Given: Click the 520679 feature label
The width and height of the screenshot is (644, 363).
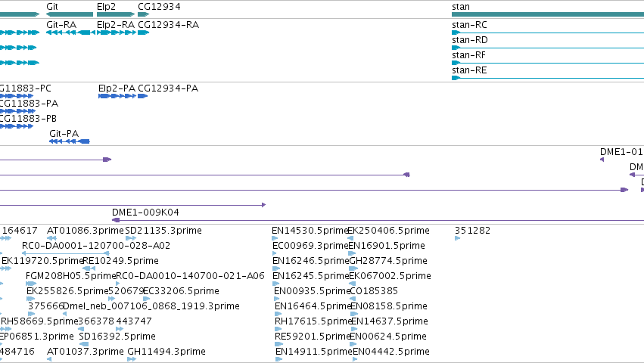Looking at the screenshot, I should tap(126, 291).
